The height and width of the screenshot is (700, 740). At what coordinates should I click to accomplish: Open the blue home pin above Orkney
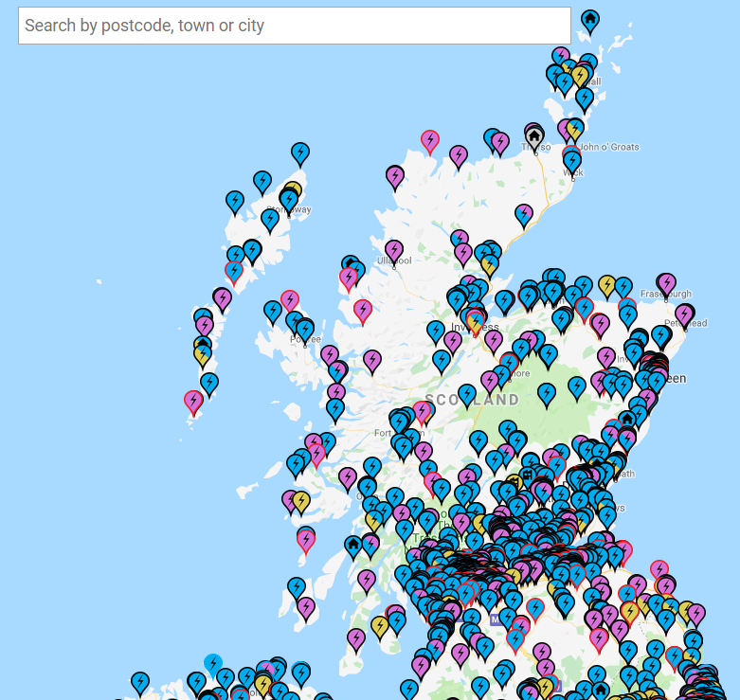(589, 22)
